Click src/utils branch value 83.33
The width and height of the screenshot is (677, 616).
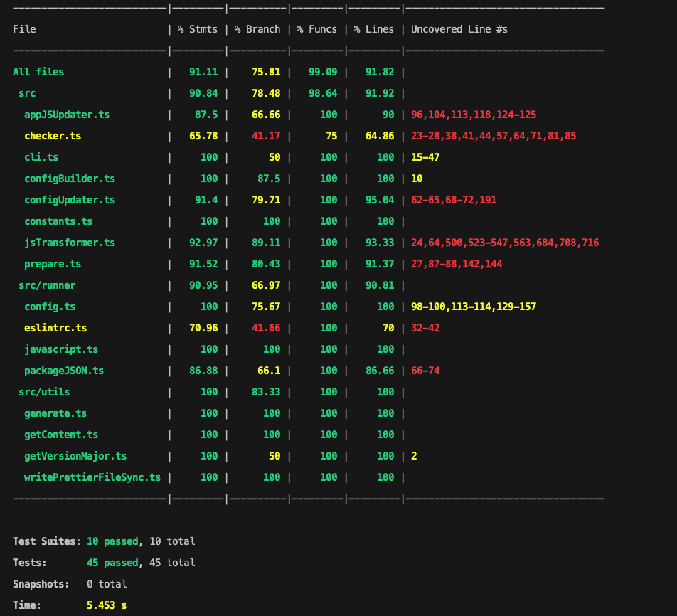(266, 392)
